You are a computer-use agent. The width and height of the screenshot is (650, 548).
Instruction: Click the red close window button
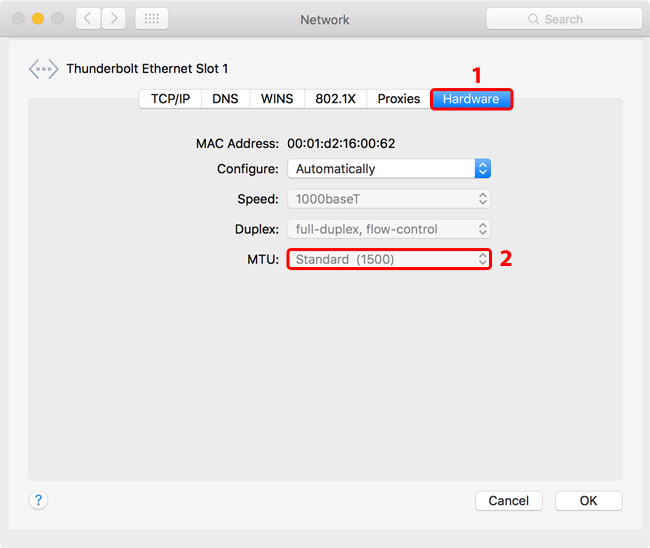point(19,19)
